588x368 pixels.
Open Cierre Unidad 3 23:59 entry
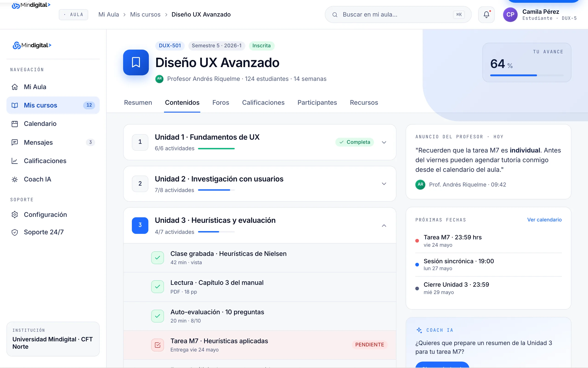pyautogui.click(x=488, y=288)
